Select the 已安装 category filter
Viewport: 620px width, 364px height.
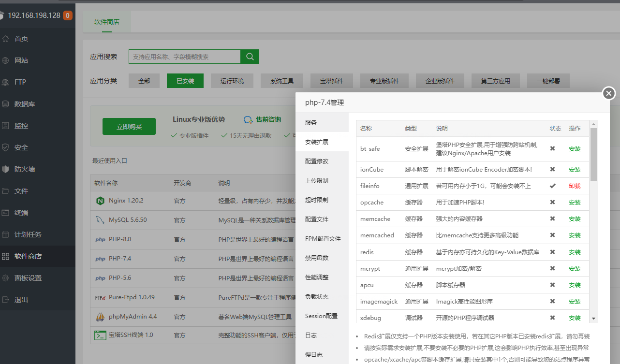coord(185,81)
